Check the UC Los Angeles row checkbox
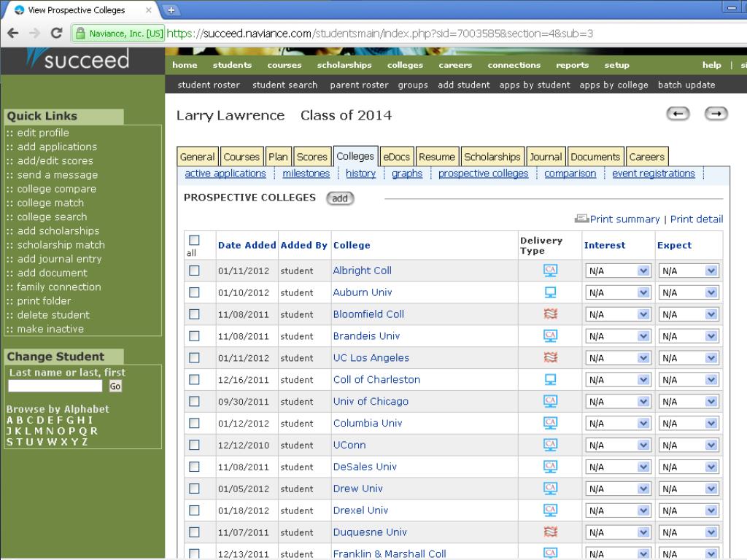Screen dimensions: 747x560 [194, 357]
